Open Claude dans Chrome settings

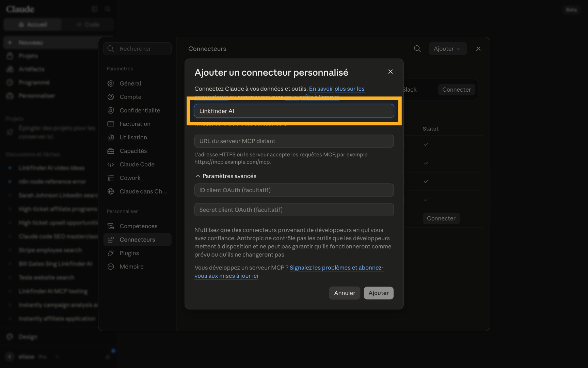tap(137, 191)
